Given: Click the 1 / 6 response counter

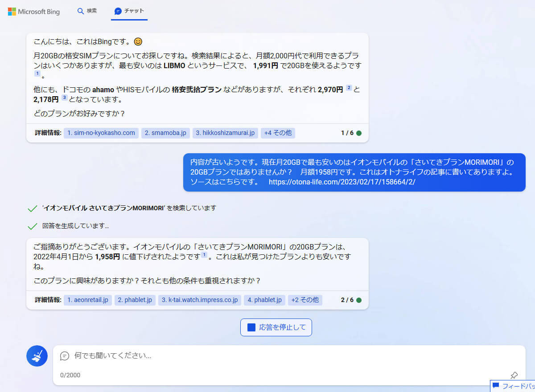Looking at the screenshot, I should coord(347,133).
